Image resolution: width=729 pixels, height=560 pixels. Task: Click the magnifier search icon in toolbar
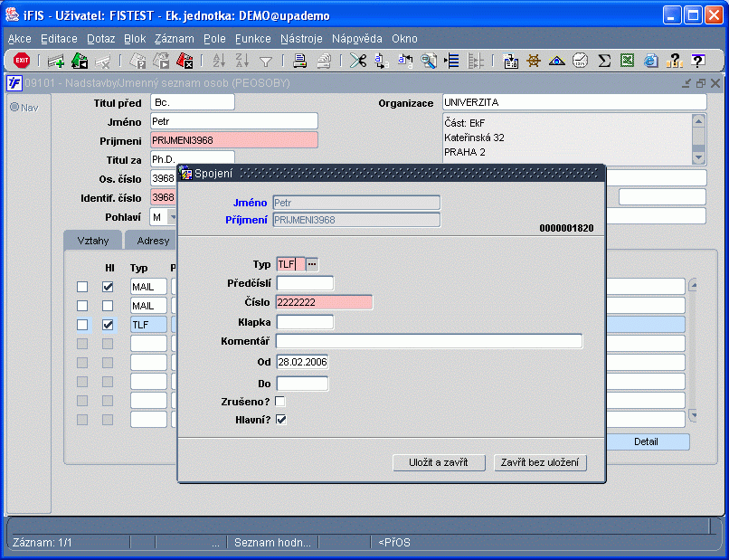coord(428,61)
